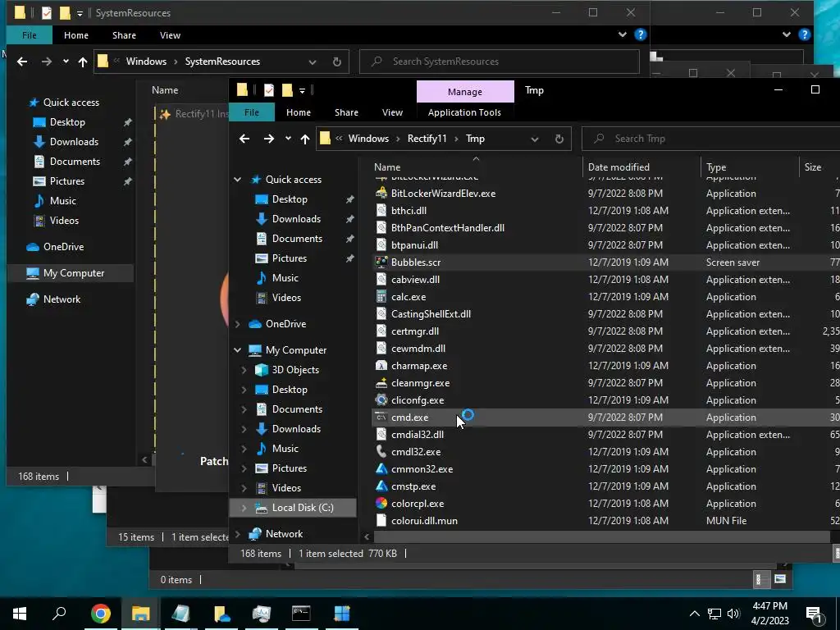Refresh the Tmp folder view
This screenshot has height=630, width=840.
(559, 139)
